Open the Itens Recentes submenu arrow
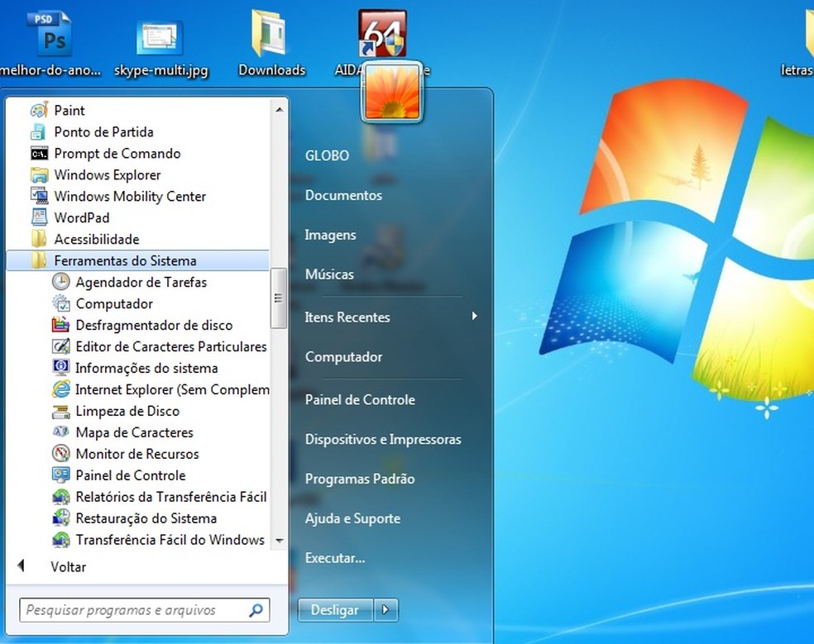Screen dimensions: 814x644 tap(474, 316)
